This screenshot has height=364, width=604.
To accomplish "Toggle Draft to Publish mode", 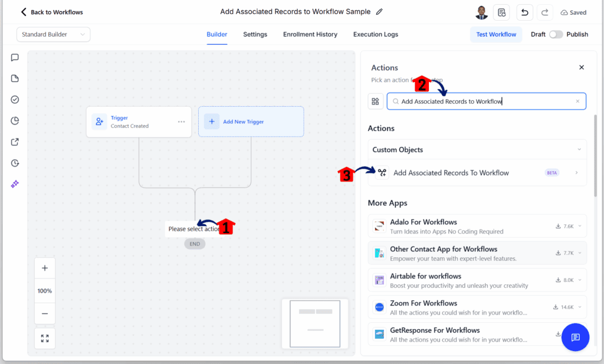I will point(555,34).
